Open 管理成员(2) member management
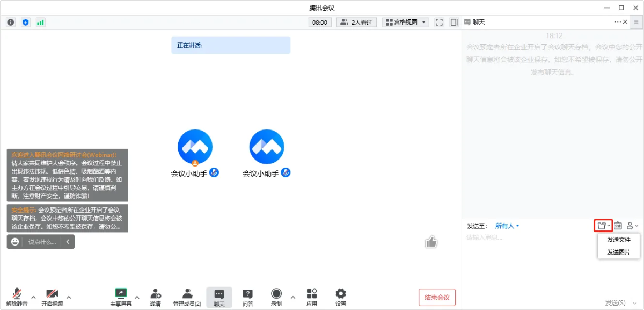This screenshot has width=644, height=310. point(187,297)
